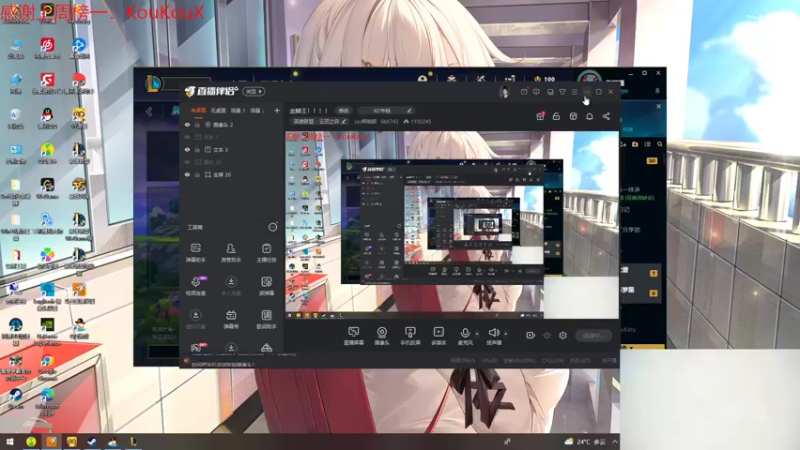Select the first scene tab highlighted in red
800x450 pixels.
tap(198, 110)
